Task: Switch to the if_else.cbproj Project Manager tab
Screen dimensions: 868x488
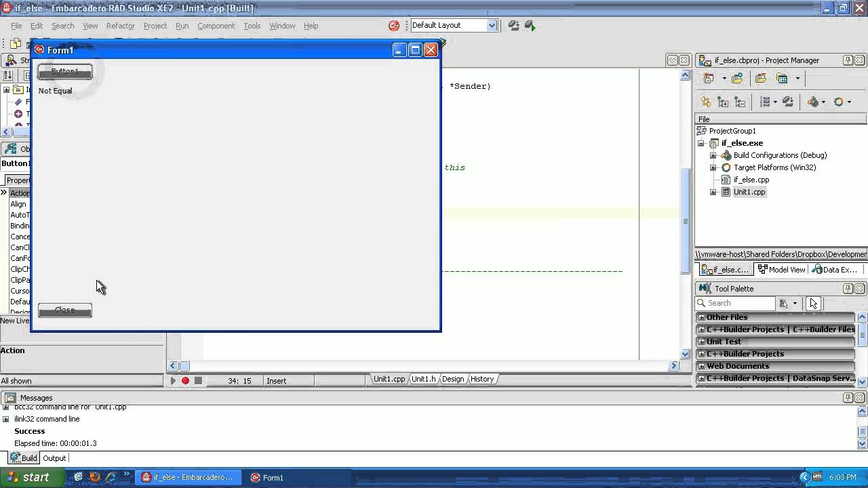Action: [726, 269]
